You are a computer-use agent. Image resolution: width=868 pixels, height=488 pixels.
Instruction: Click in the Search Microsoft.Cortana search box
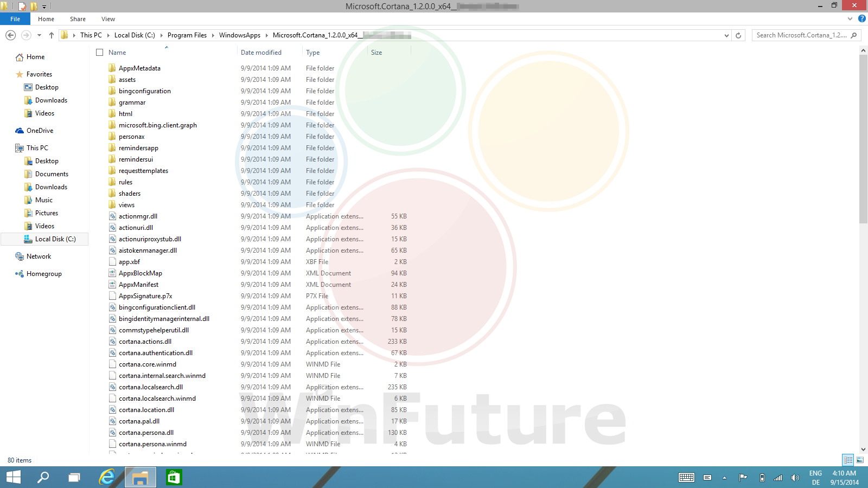click(801, 35)
